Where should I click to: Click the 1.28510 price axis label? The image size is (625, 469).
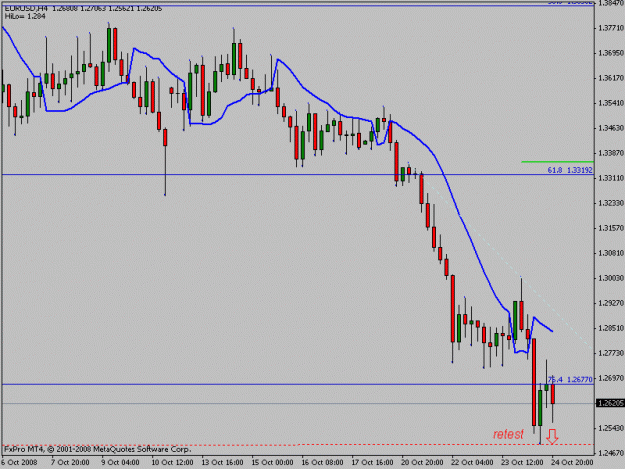pyautogui.click(x=611, y=328)
